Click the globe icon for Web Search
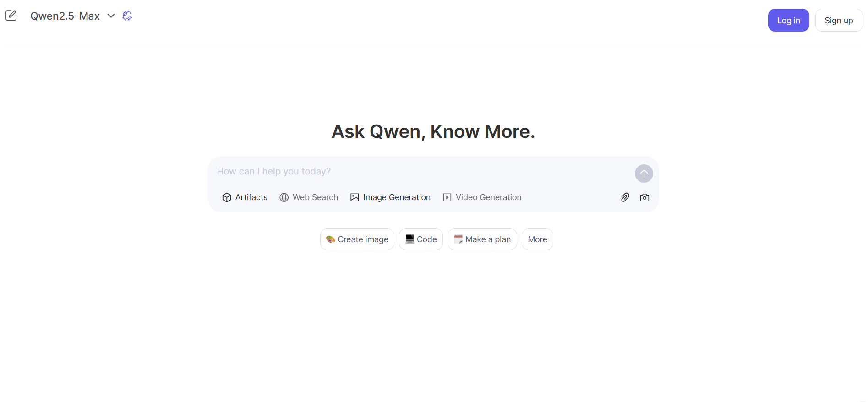The width and height of the screenshot is (868, 402). (284, 197)
